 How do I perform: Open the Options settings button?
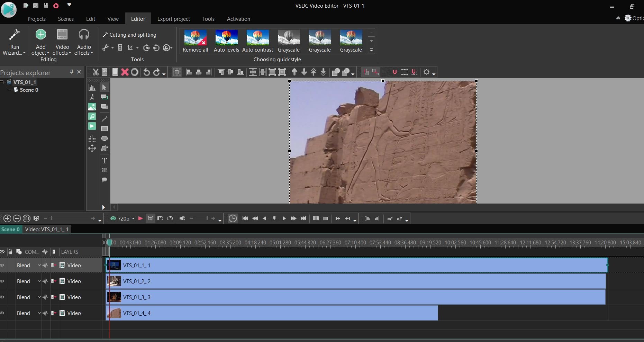coord(634,18)
